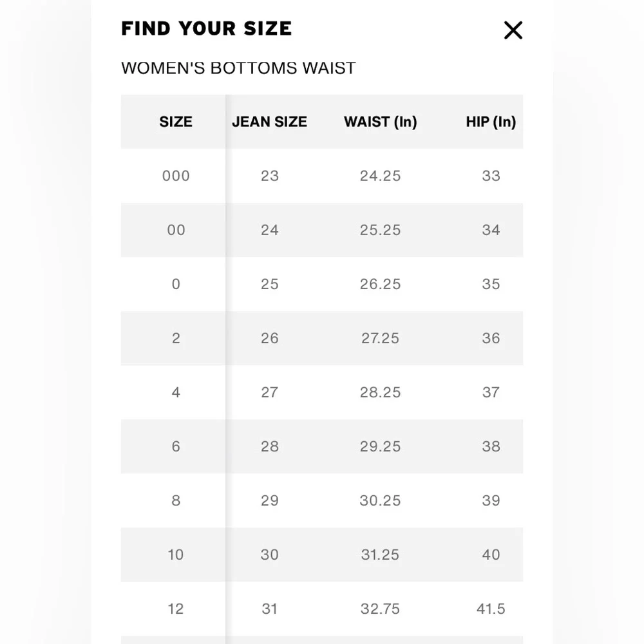Viewport: 644px width, 644px height.
Task: Click the 24.25 waist value
Action: pos(381,176)
